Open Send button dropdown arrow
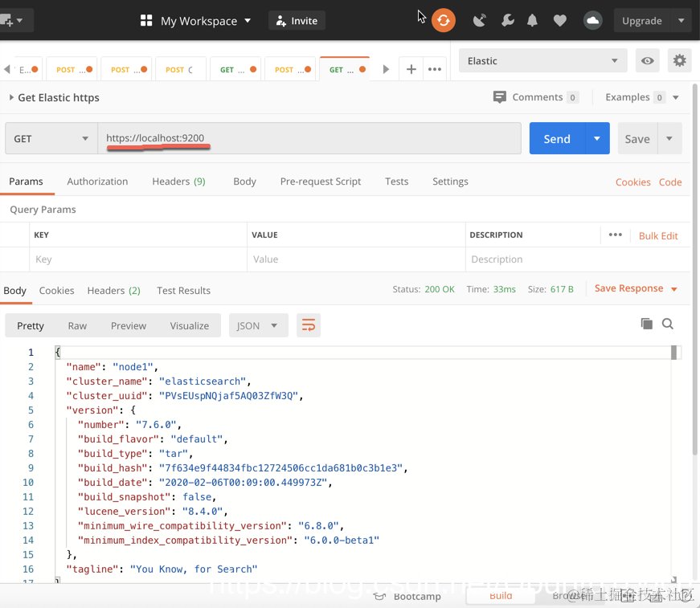The width and height of the screenshot is (700, 608). pyautogui.click(x=597, y=139)
